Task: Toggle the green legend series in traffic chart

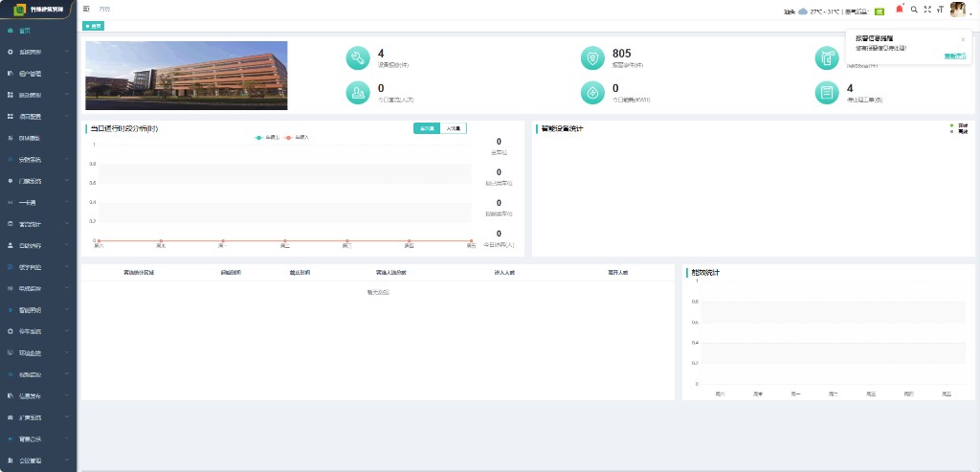Action: pyautogui.click(x=267, y=138)
